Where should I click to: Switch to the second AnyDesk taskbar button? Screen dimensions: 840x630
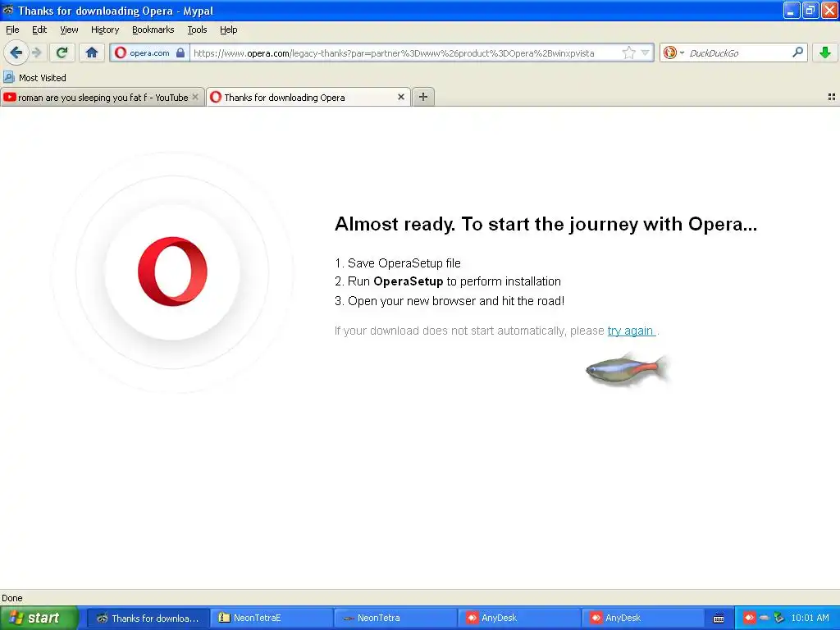point(643,619)
